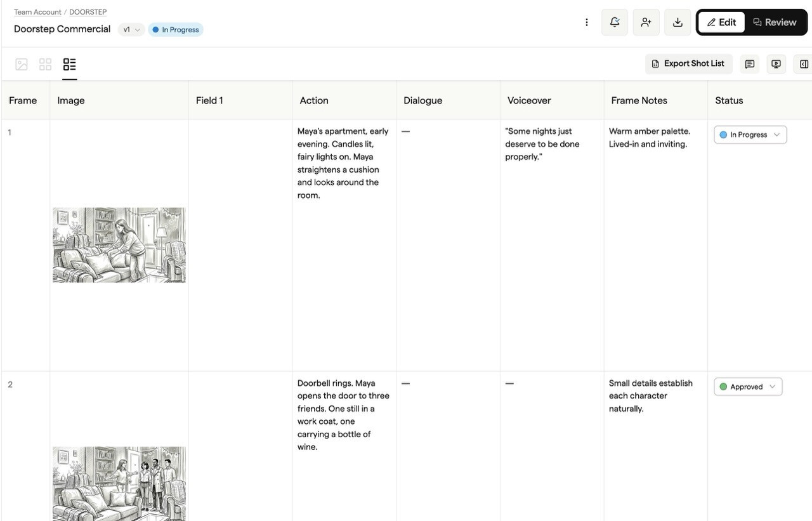Click Export Shot List button
Image resolution: width=812 pixels, height=521 pixels.
click(689, 63)
